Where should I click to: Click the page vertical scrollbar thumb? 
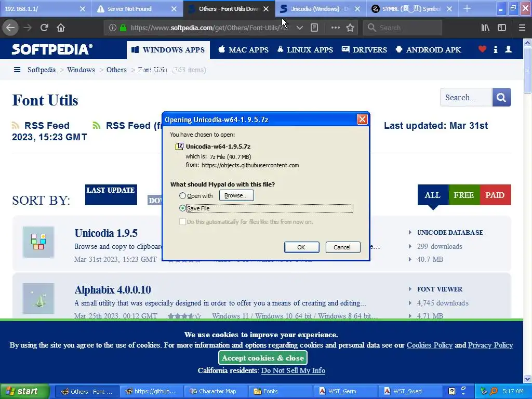click(x=527, y=70)
